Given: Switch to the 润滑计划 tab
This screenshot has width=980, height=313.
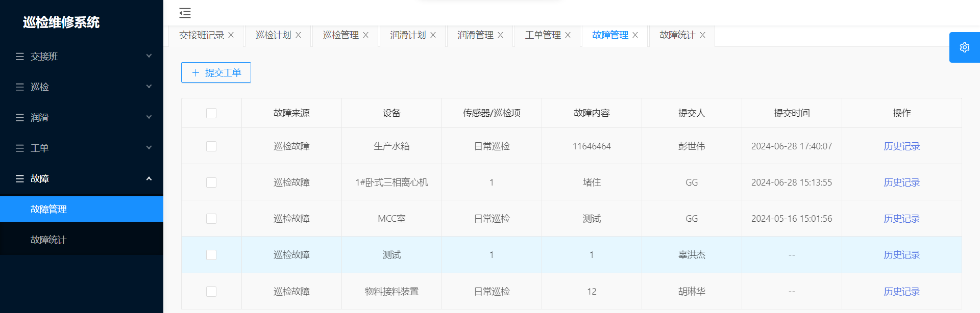Looking at the screenshot, I should pos(408,35).
